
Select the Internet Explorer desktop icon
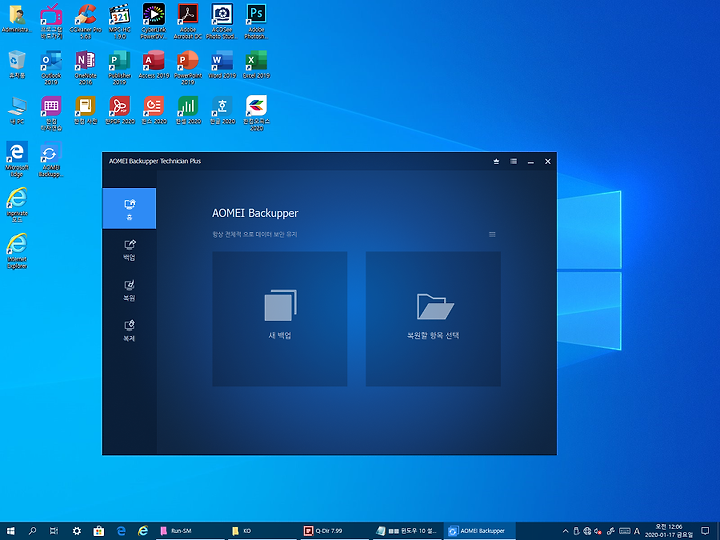click(x=17, y=251)
